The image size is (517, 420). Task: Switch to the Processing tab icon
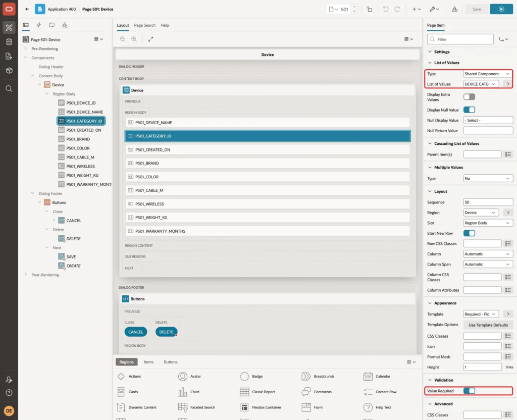[51, 25]
